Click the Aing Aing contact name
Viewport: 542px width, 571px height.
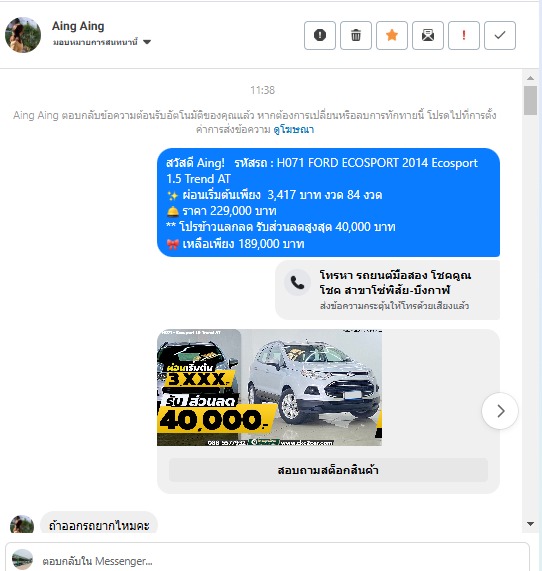(x=78, y=26)
